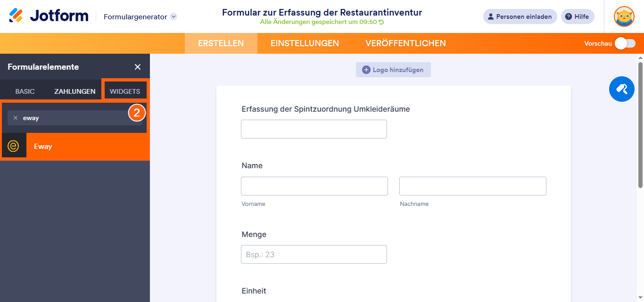This screenshot has height=302, width=644.
Task: Switch to the WIDGETS tab
Action: (x=125, y=91)
